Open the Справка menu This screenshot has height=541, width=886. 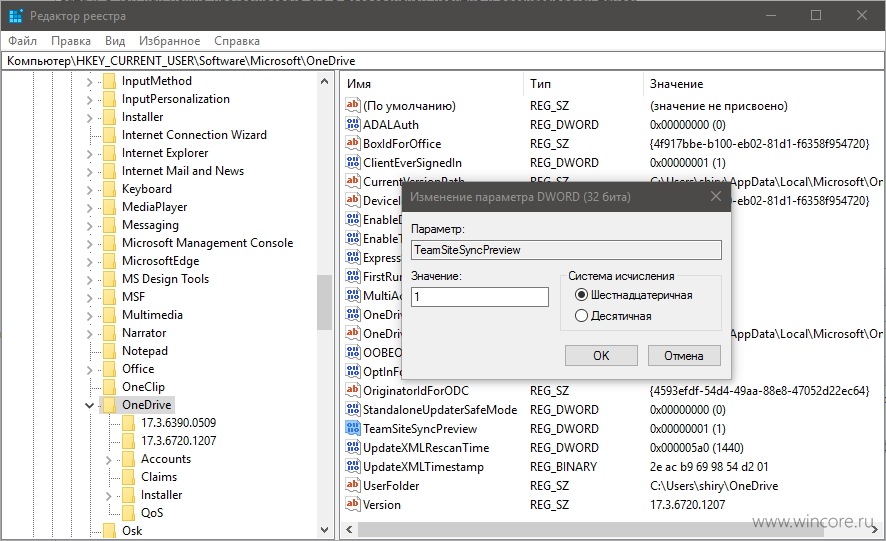coord(237,41)
